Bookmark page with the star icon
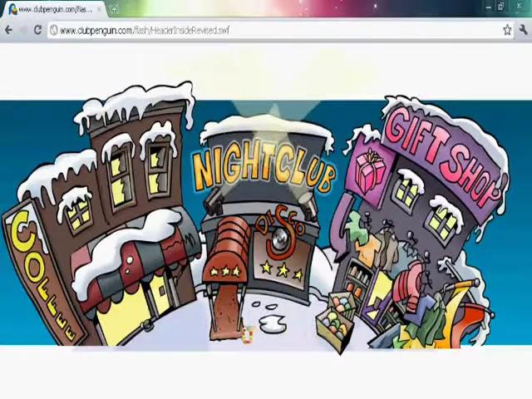Image resolution: width=532 pixels, height=399 pixels. click(507, 30)
